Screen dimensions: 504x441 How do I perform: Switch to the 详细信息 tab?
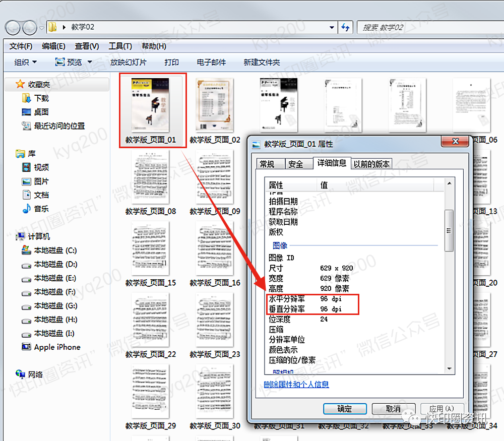pyautogui.click(x=332, y=163)
